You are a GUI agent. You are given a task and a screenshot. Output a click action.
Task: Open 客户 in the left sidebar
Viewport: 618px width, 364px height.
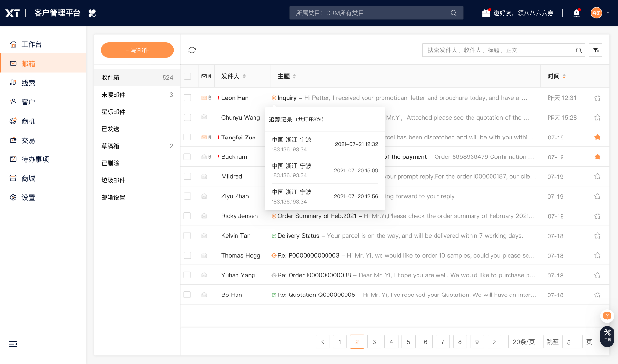28,102
